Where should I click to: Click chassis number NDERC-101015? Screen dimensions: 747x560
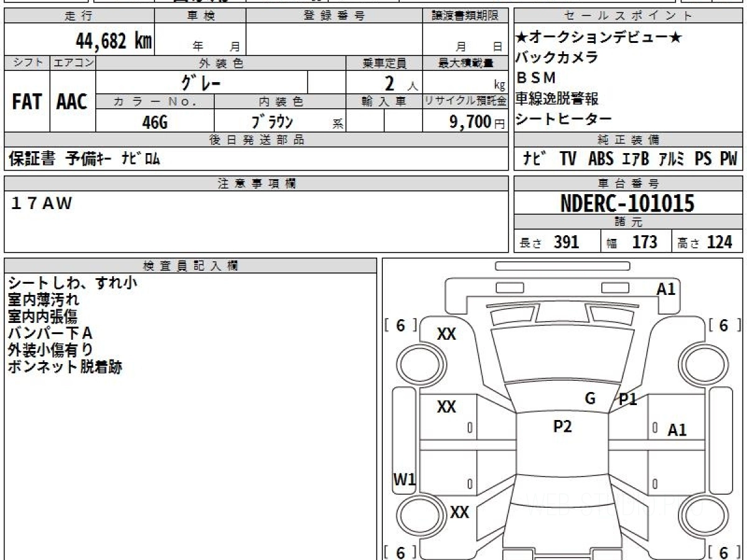click(627, 203)
